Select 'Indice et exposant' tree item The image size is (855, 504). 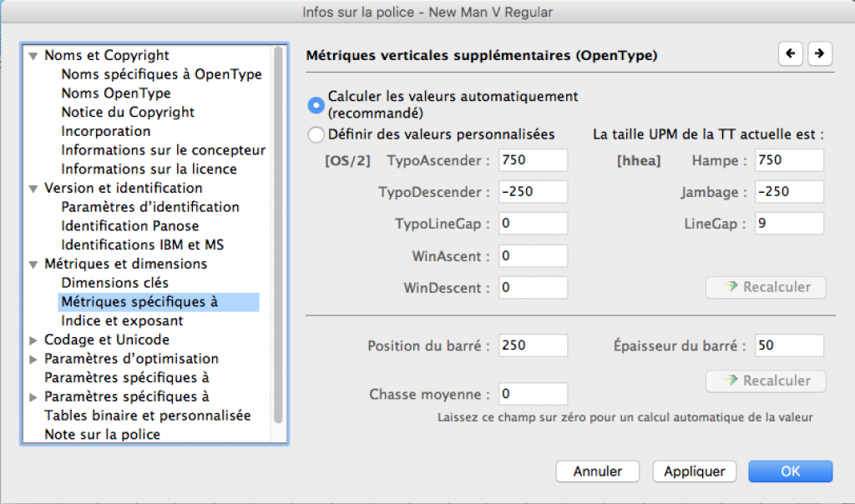coord(122,320)
